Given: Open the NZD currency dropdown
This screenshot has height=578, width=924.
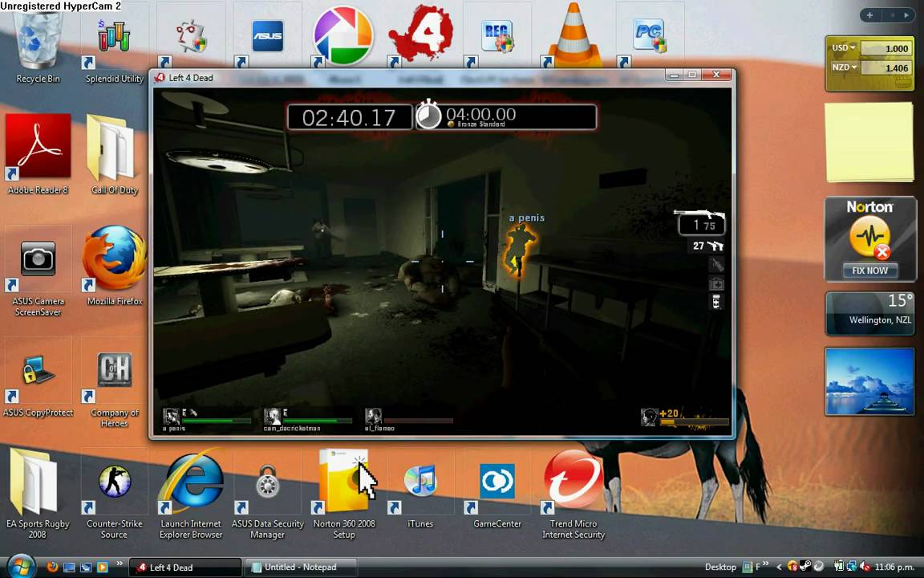Looking at the screenshot, I should [844, 67].
